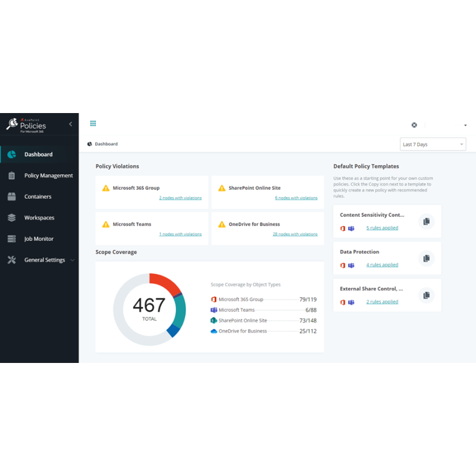
Task: Open 28 nodes with violations link
Action: coord(295,234)
